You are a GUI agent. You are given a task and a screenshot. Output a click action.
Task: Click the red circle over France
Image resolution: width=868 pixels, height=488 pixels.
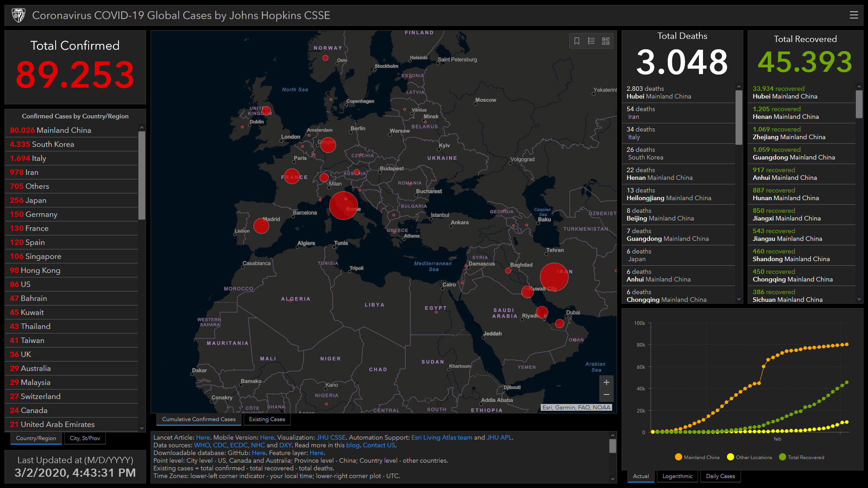(292, 176)
